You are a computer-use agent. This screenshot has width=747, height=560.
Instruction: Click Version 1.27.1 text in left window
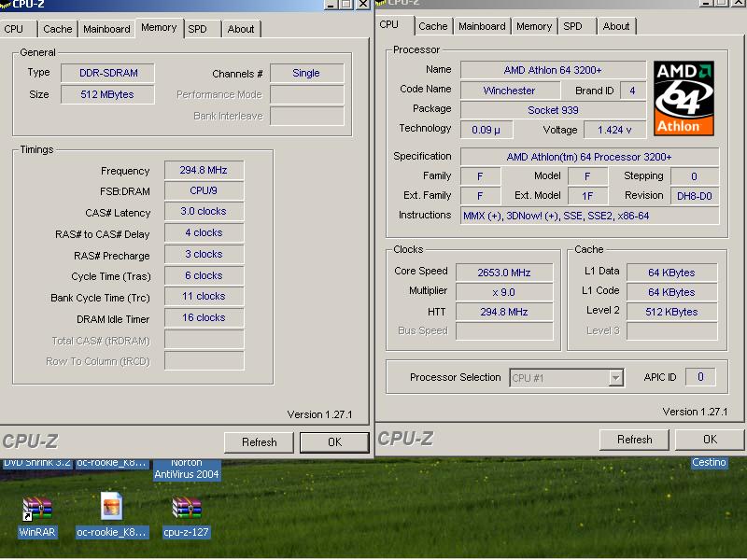[x=319, y=414]
